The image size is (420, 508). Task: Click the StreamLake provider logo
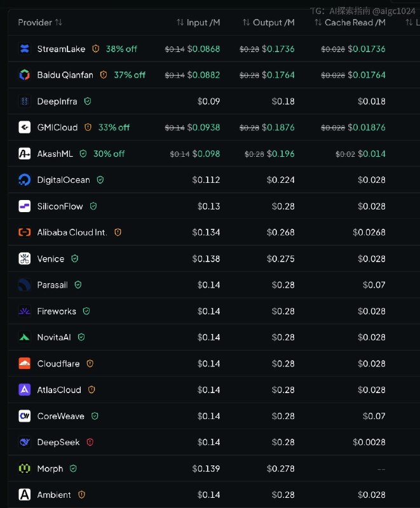pyautogui.click(x=25, y=49)
